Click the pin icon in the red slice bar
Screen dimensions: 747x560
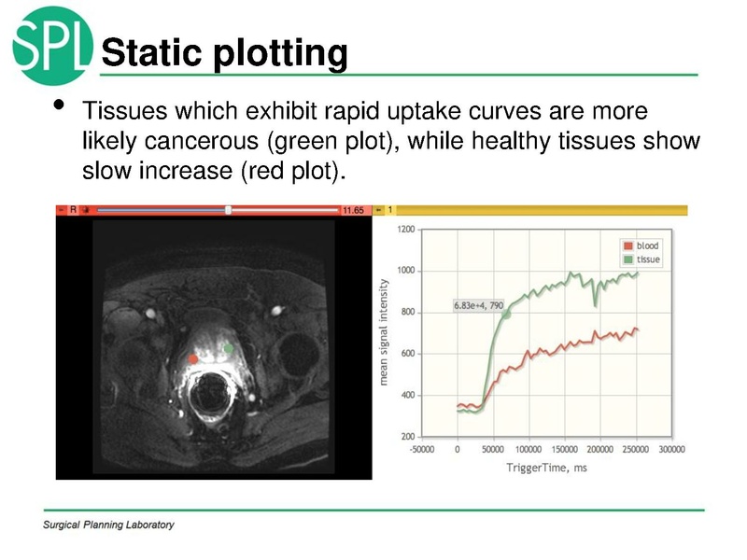coord(61,210)
